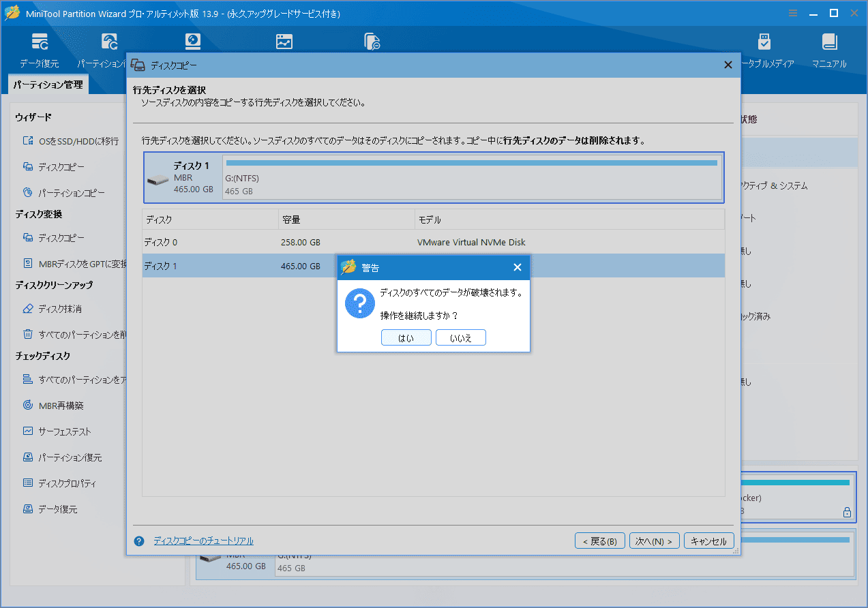Click the モデル column header

coord(569,220)
